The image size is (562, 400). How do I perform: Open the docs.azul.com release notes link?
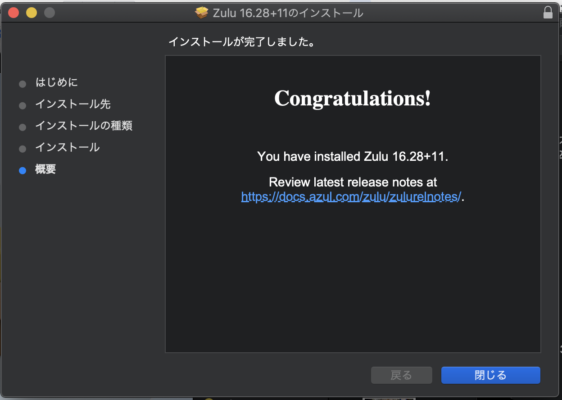pos(351,197)
